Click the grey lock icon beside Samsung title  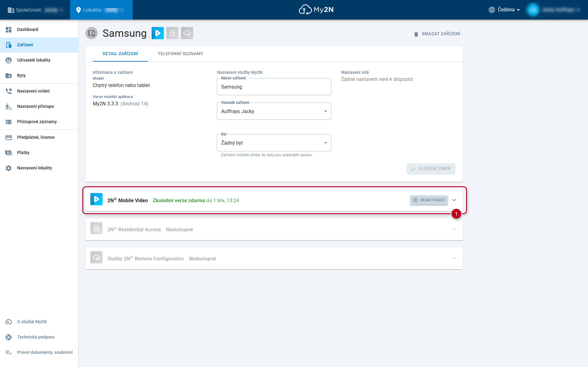tap(172, 33)
